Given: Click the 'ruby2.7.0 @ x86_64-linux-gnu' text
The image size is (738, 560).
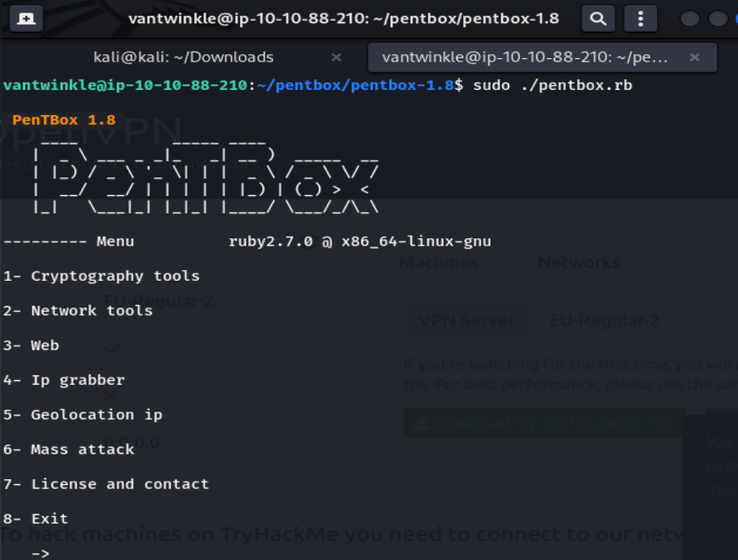Looking at the screenshot, I should tap(360, 242).
